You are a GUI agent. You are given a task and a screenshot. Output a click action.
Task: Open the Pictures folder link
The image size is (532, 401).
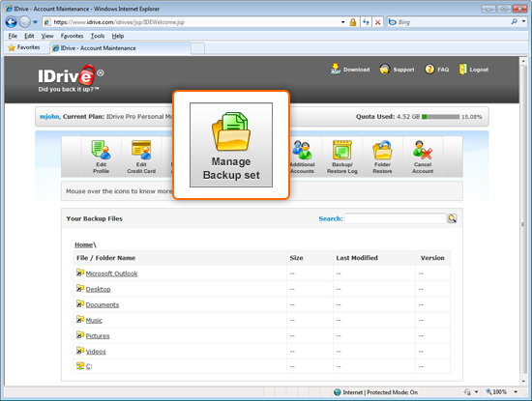(98, 336)
